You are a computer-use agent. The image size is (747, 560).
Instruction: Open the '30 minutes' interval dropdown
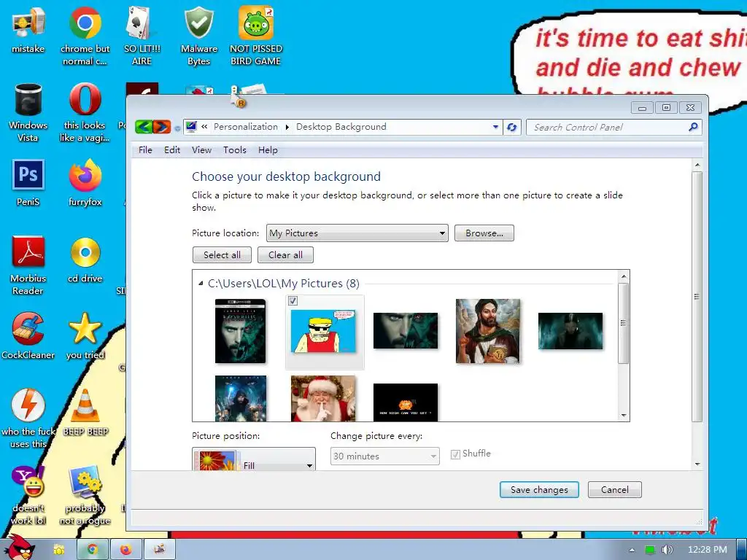(x=385, y=456)
